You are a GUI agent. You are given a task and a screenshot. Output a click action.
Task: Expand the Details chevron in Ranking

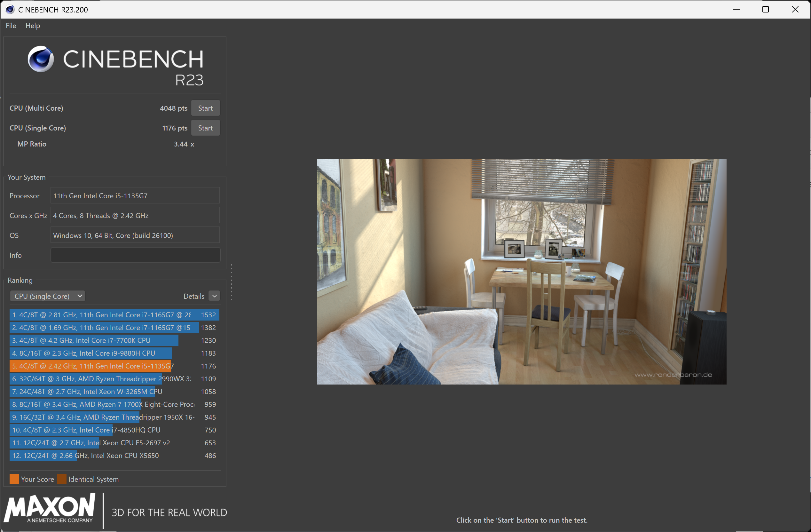point(214,296)
